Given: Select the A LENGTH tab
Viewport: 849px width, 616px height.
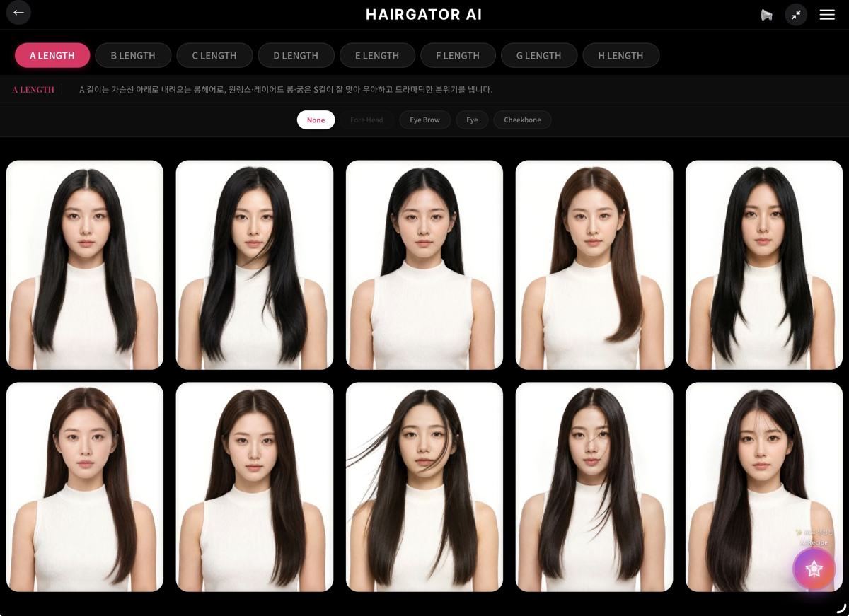Looking at the screenshot, I should click(x=52, y=55).
